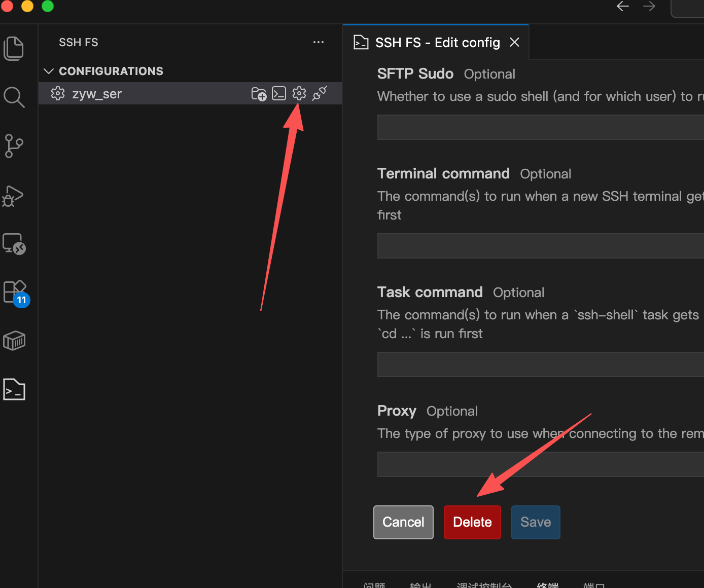The height and width of the screenshot is (588, 704).
Task: Open the Search view in activity bar
Action: [14, 97]
